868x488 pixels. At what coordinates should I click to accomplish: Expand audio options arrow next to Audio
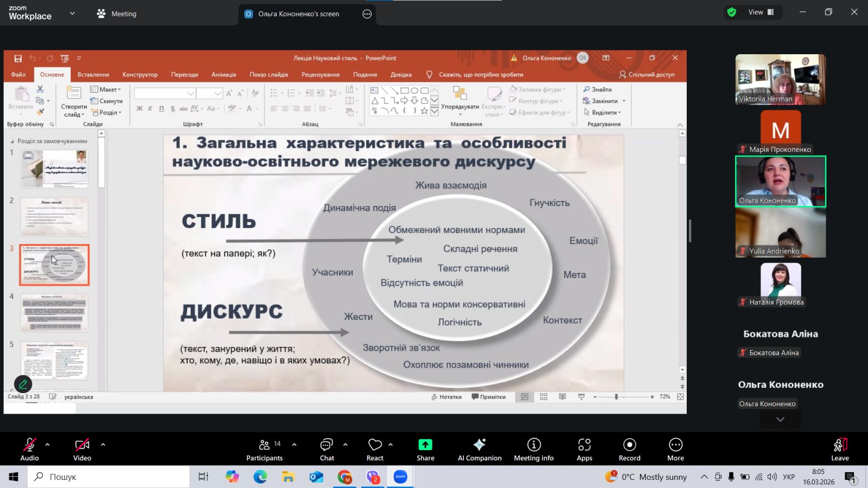pos(48,445)
